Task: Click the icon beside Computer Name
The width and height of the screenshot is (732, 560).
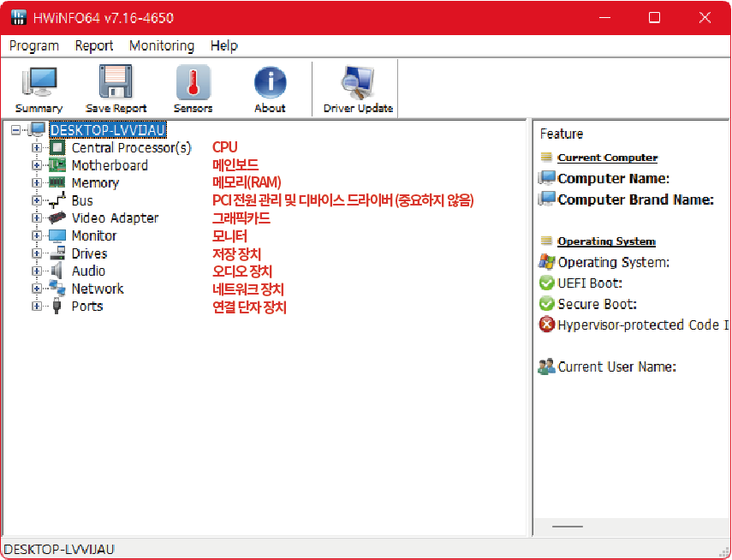Action: point(547,178)
